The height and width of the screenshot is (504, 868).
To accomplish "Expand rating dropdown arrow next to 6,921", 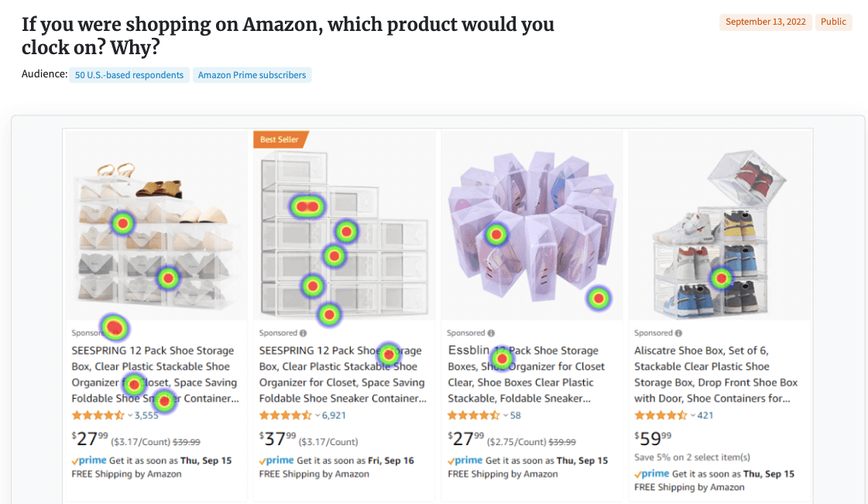I will pos(317,416).
